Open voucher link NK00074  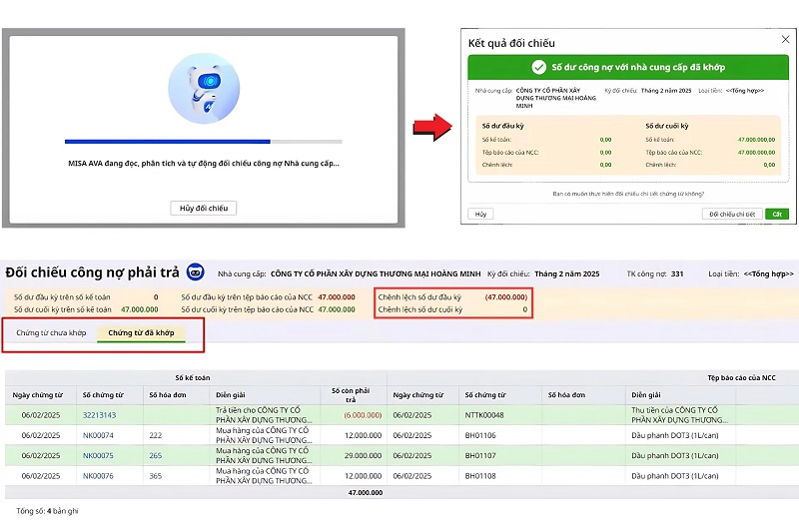coord(98,435)
